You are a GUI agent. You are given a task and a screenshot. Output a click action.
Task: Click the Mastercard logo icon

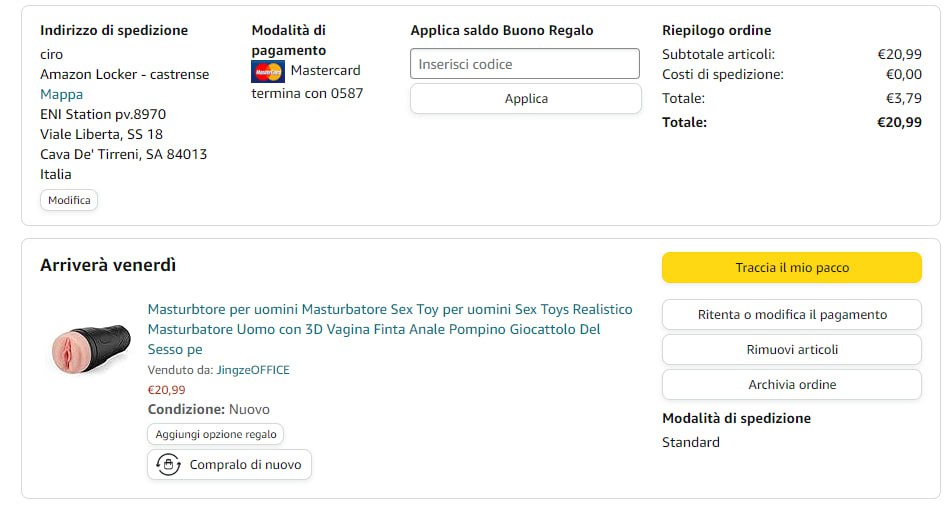[x=268, y=71]
